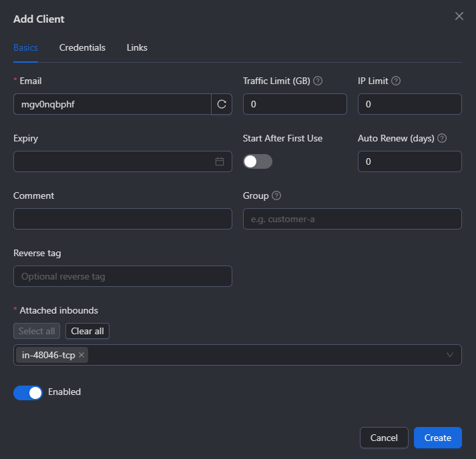Click the Clear all button

87,331
